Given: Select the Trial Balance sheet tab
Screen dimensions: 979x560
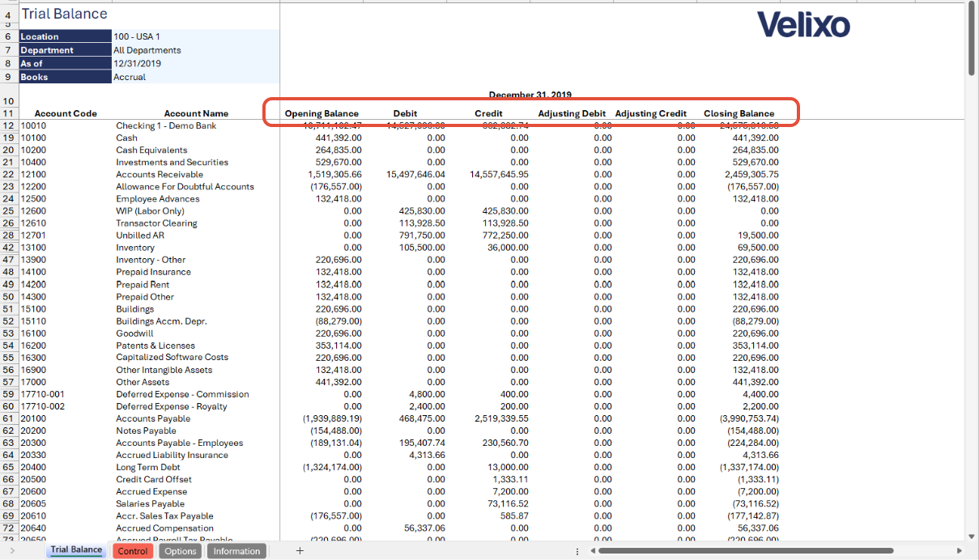Looking at the screenshot, I should click(76, 550).
